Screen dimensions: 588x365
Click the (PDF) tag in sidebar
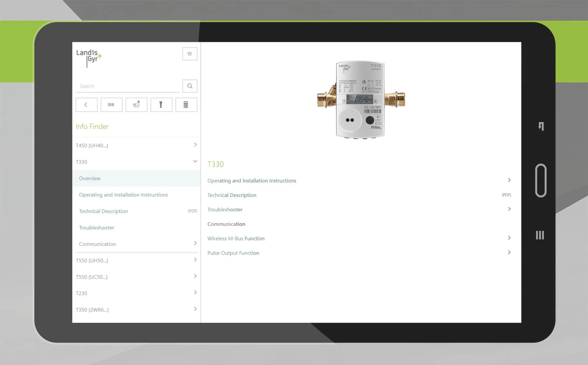[192, 211]
